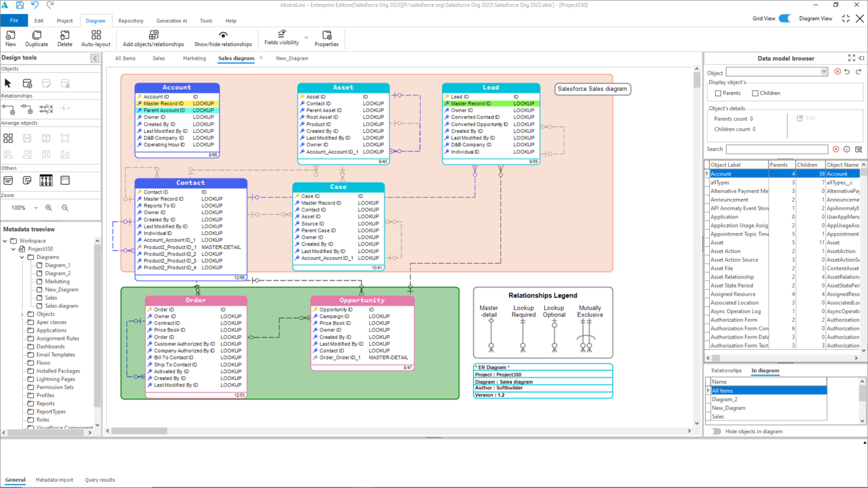
Task: Click the info icon beside Search field
Action: click(x=847, y=150)
